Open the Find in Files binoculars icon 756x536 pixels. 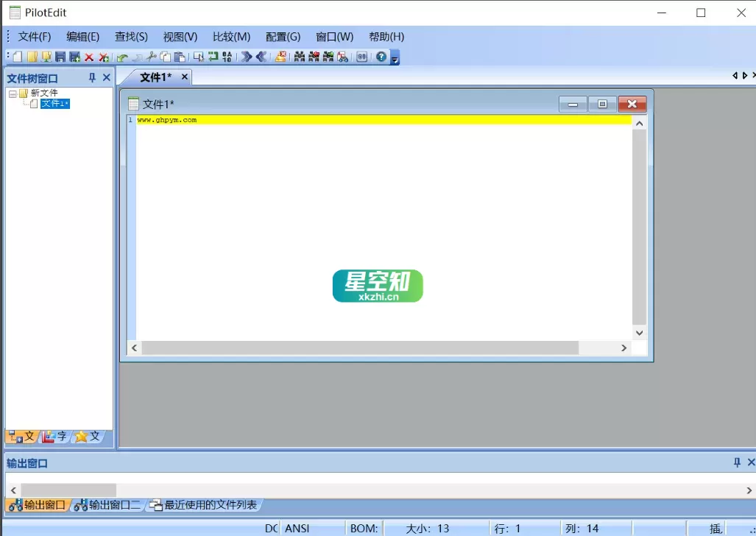click(299, 56)
